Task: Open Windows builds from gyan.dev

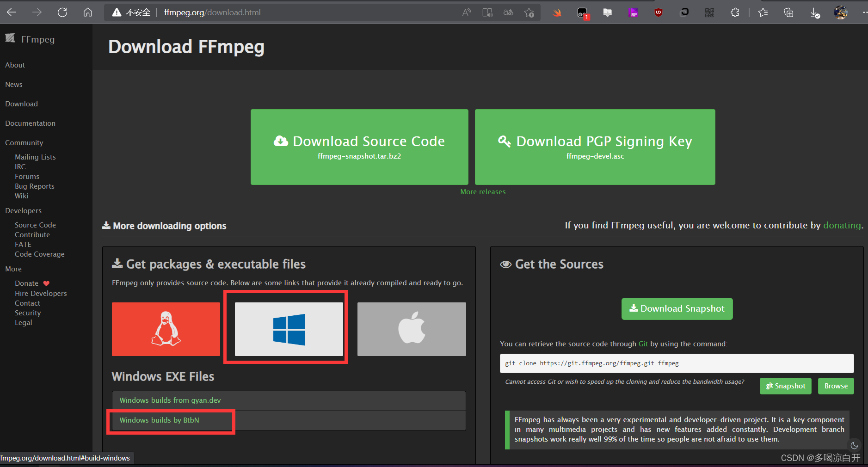Action: tap(170, 400)
